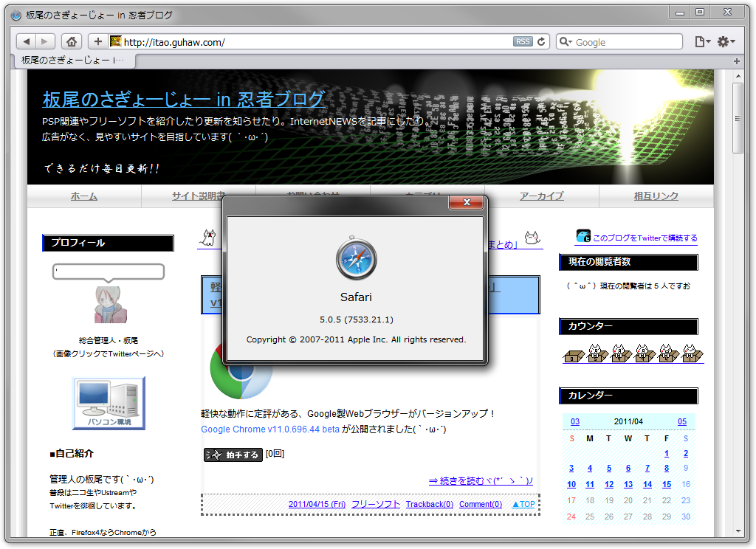Click the cat counter image

(x=633, y=353)
